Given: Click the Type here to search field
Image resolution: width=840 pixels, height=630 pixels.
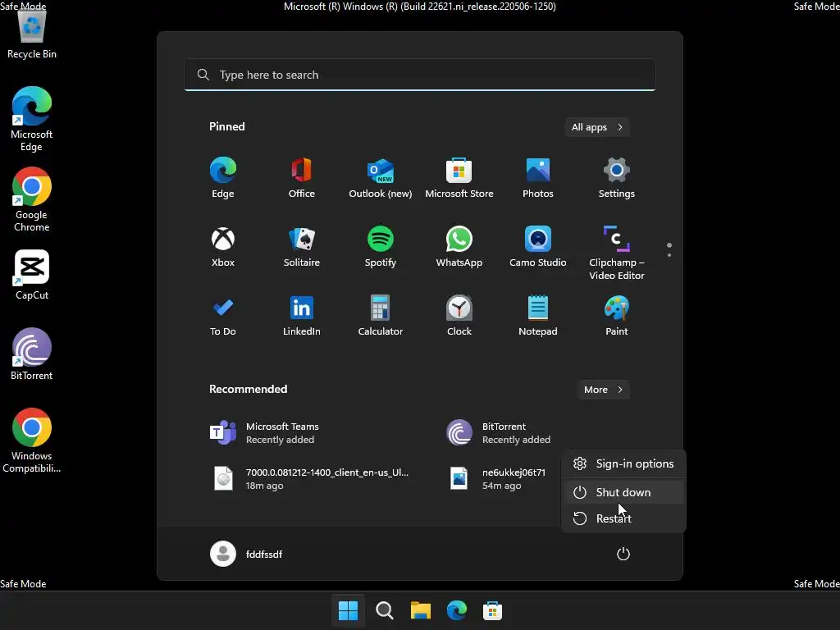Looking at the screenshot, I should point(420,75).
